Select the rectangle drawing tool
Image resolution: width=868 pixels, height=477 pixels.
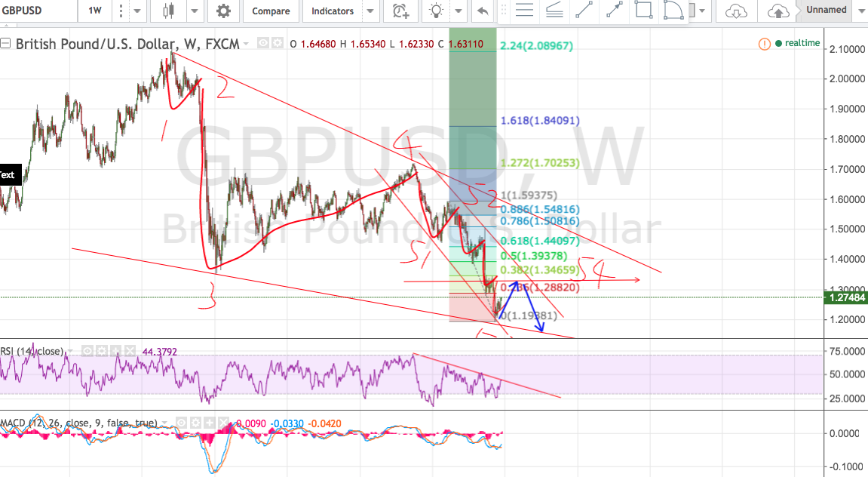click(644, 10)
